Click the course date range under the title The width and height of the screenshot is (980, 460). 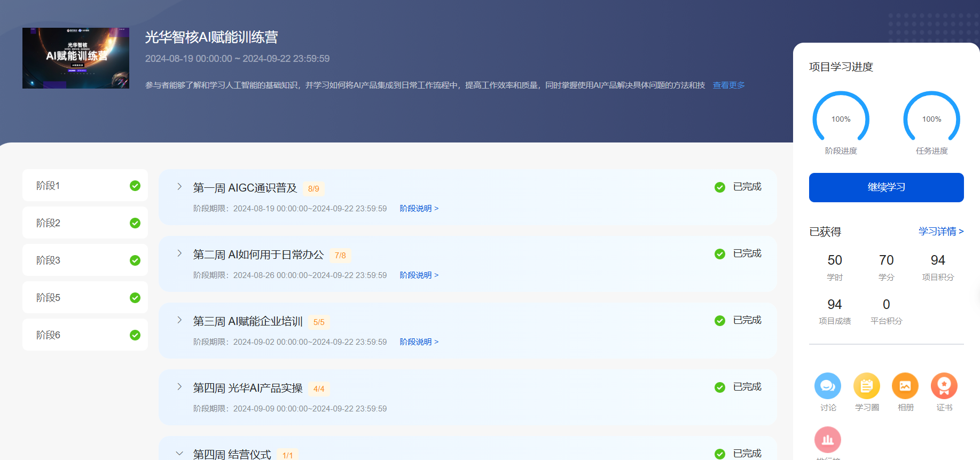coord(237,59)
